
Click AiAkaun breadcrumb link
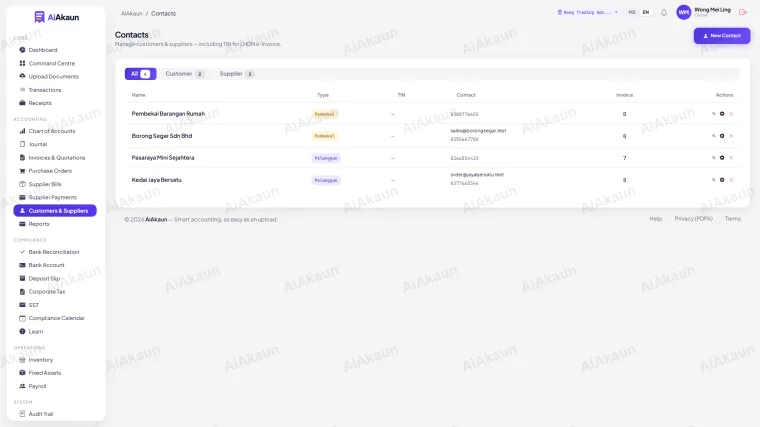click(x=131, y=14)
